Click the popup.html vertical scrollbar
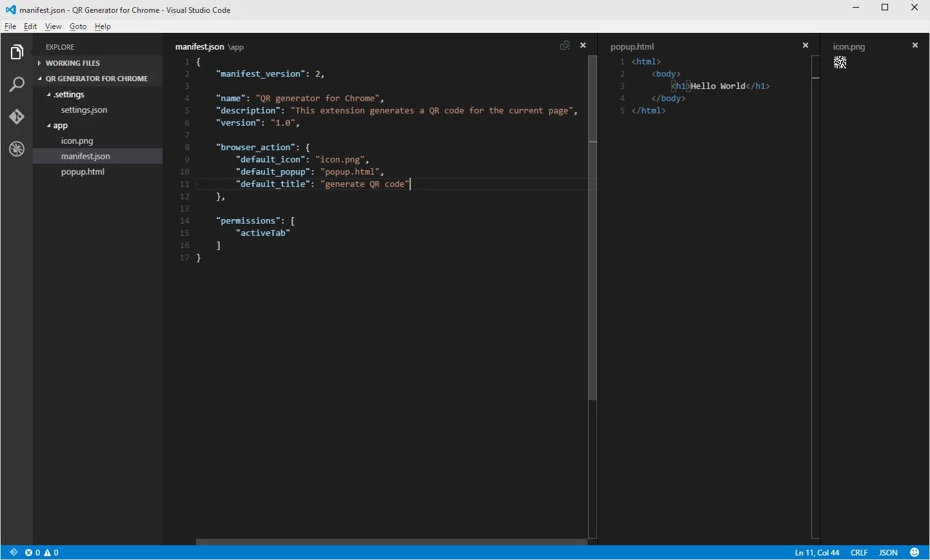Image resolution: width=930 pixels, height=560 pixels. (815, 296)
